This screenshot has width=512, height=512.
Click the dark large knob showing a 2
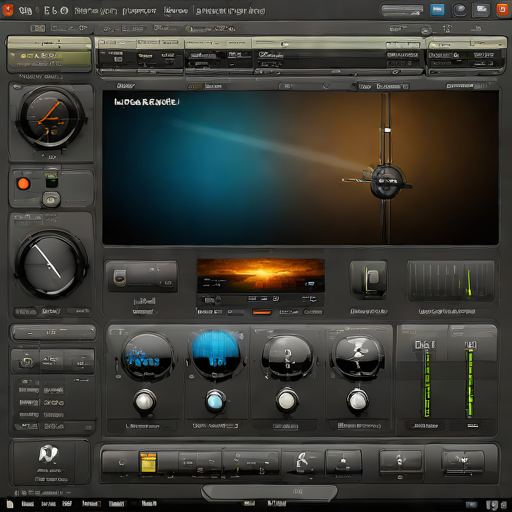pos(287,357)
